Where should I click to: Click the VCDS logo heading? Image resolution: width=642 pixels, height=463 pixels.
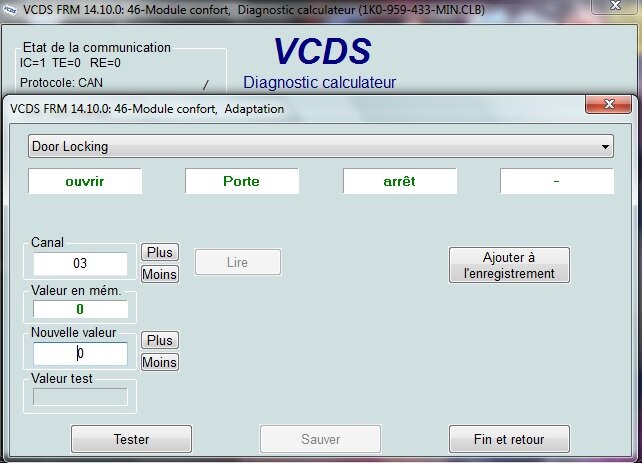[323, 51]
